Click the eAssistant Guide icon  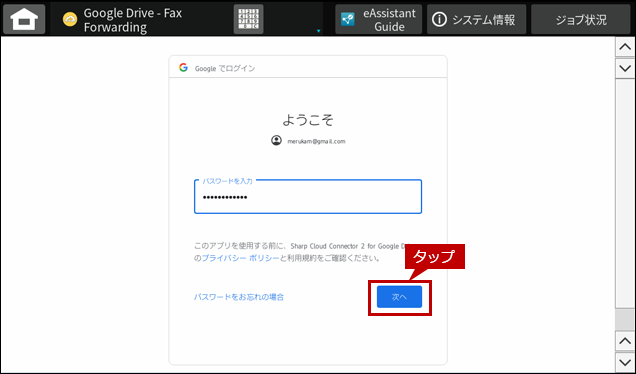coord(348,19)
